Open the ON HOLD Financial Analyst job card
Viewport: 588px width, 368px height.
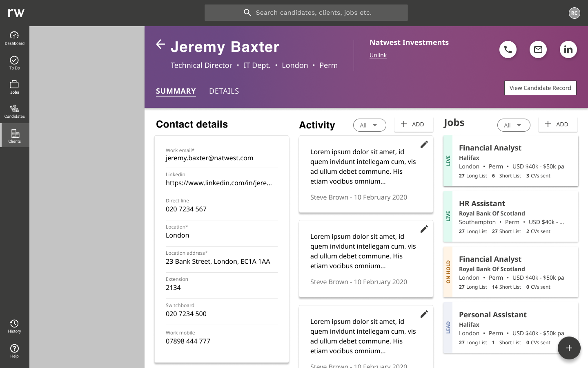point(511,272)
